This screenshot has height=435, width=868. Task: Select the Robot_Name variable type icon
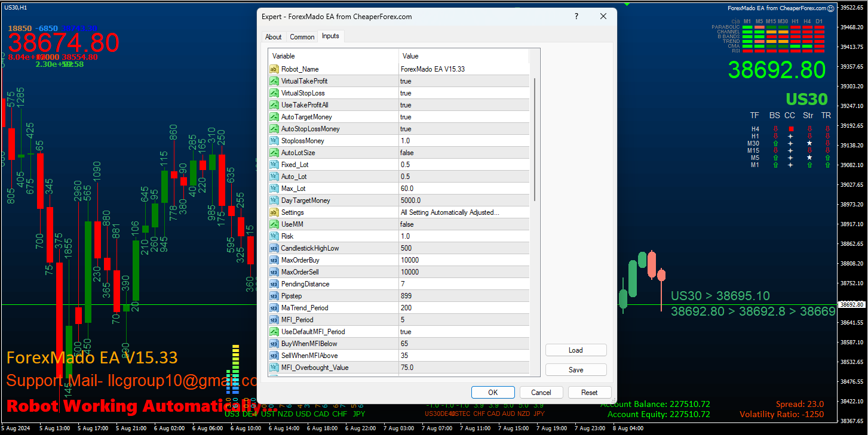click(274, 69)
